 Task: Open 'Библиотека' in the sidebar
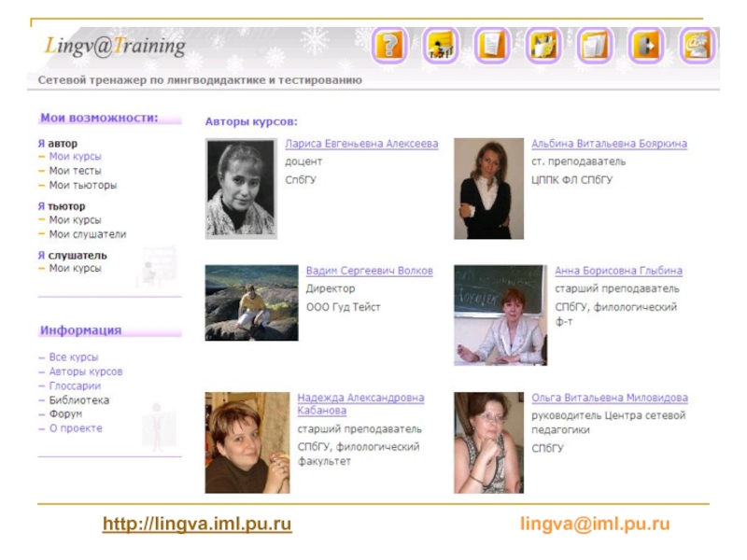pyautogui.click(x=79, y=399)
